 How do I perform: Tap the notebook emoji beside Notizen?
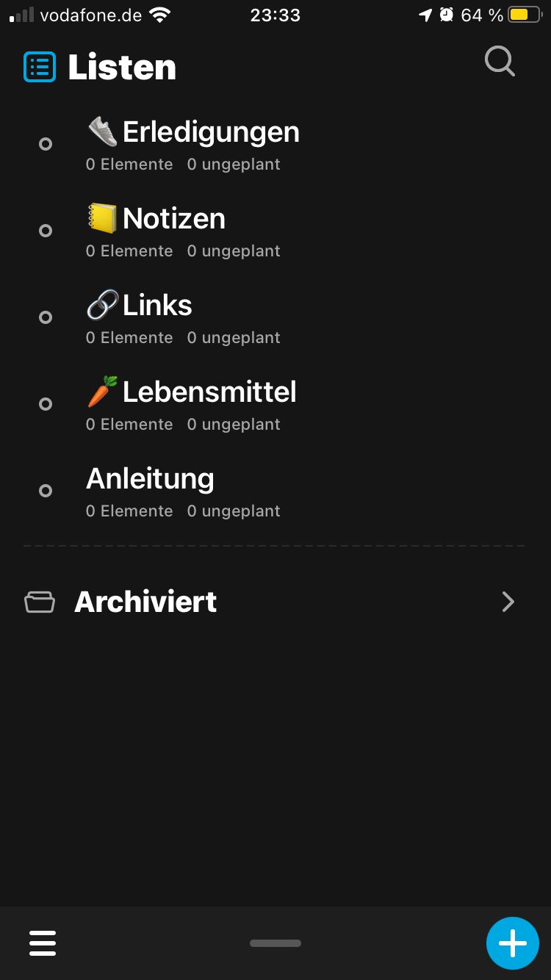coord(103,218)
